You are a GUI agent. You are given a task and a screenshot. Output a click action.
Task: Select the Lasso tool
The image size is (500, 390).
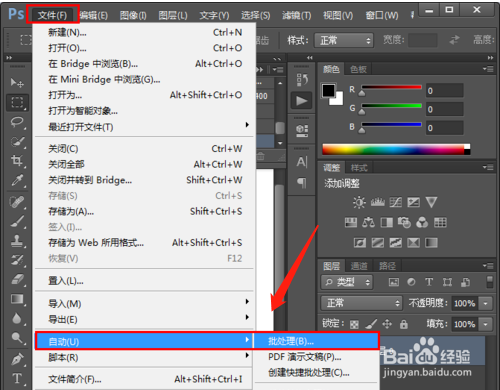pos(17,122)
